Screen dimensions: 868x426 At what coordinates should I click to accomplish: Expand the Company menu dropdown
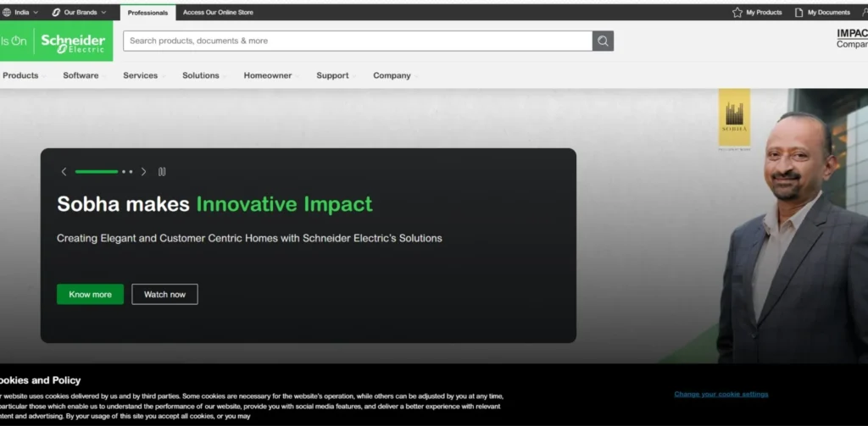click(395, 75)
